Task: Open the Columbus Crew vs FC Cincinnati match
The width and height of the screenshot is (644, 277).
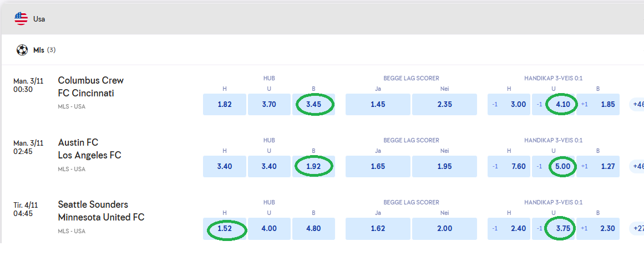Action: coord(91,87)
